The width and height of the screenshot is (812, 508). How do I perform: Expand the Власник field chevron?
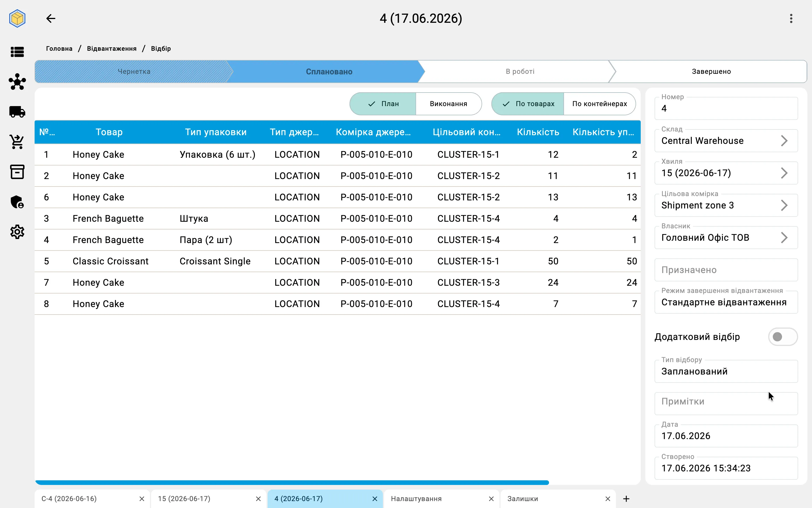784,238
